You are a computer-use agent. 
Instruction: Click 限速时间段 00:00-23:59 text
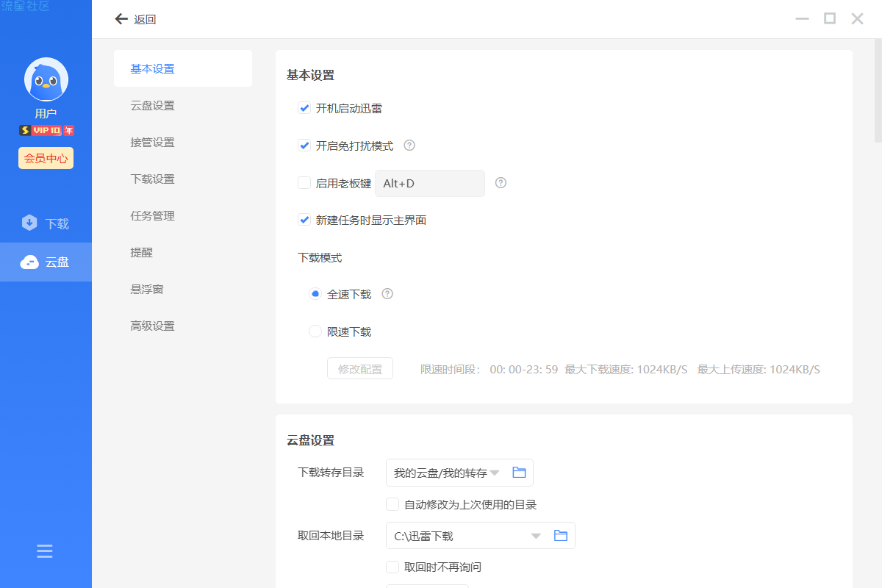[x=490, y=369]
